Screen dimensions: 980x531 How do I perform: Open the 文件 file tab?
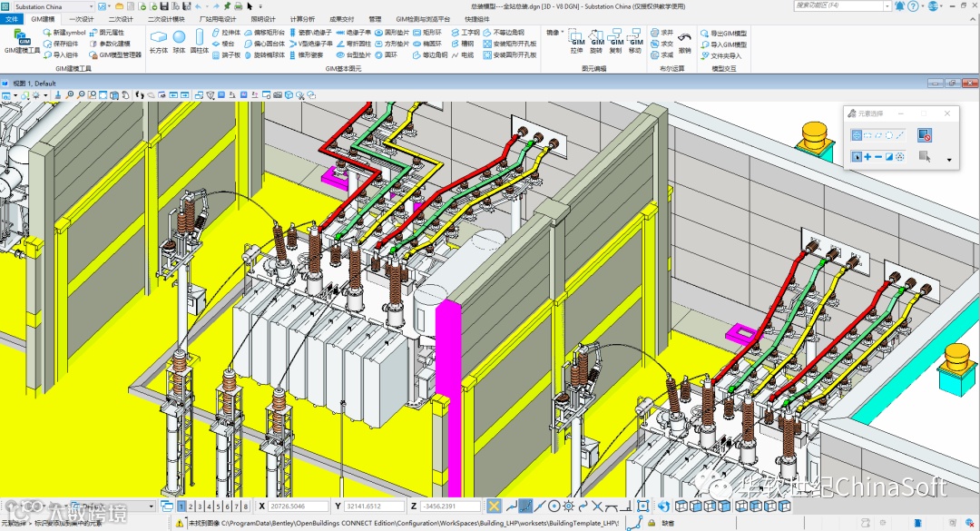click(11, 19)
